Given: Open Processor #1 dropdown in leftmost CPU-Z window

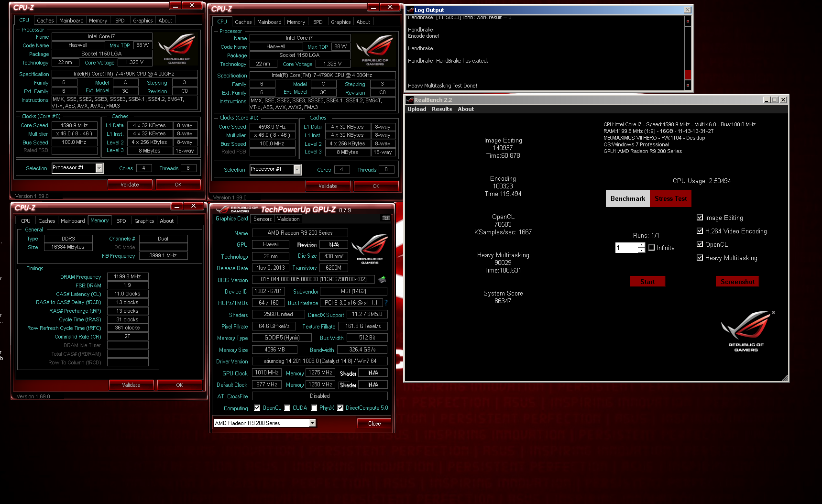Looking at the screenshot, I should pos(99,168).
